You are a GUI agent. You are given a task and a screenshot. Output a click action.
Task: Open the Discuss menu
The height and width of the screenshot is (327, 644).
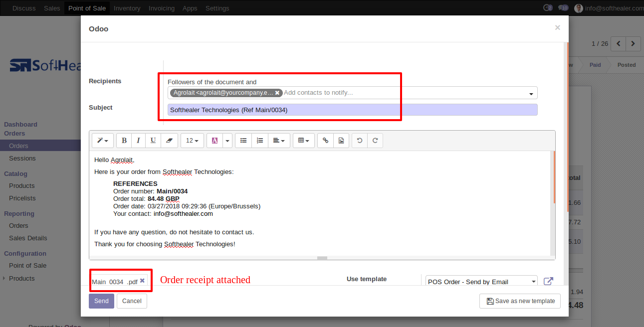(24, 8)
